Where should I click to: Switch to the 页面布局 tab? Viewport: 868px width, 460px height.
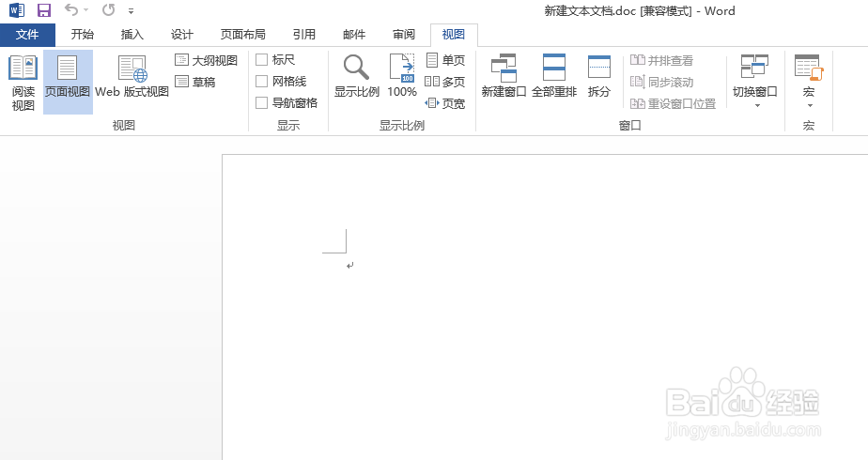point(243,35)
